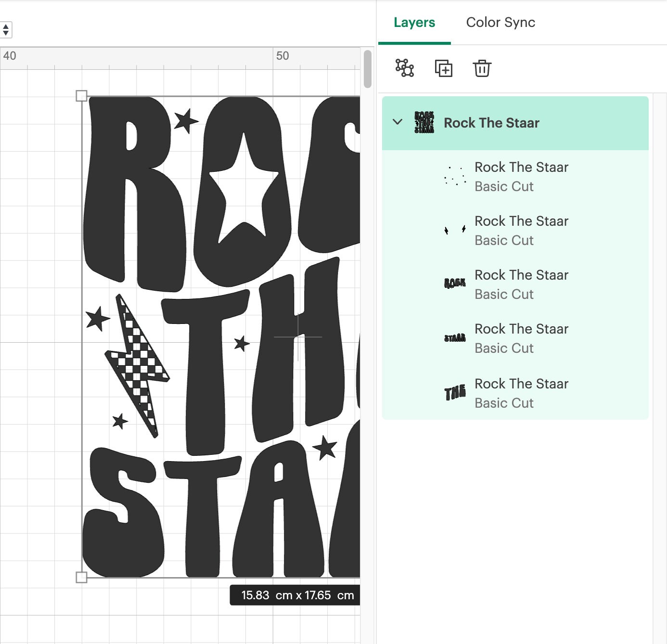Switch to the Layers tab

coord(414,22)
